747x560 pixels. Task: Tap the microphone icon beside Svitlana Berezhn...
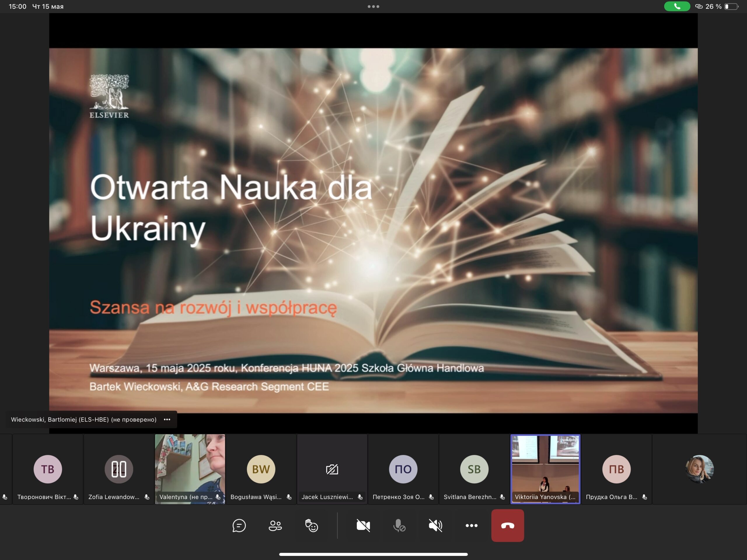point(502,497)
